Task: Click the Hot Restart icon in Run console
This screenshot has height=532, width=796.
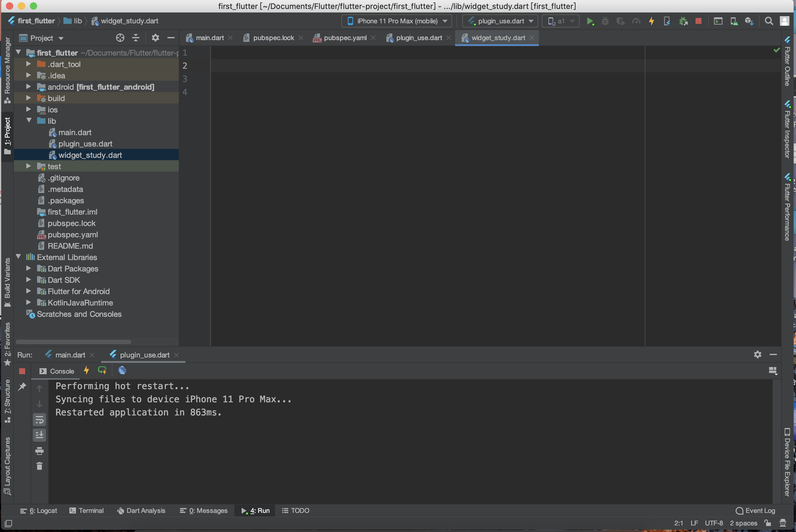Action: coord(102,371)
